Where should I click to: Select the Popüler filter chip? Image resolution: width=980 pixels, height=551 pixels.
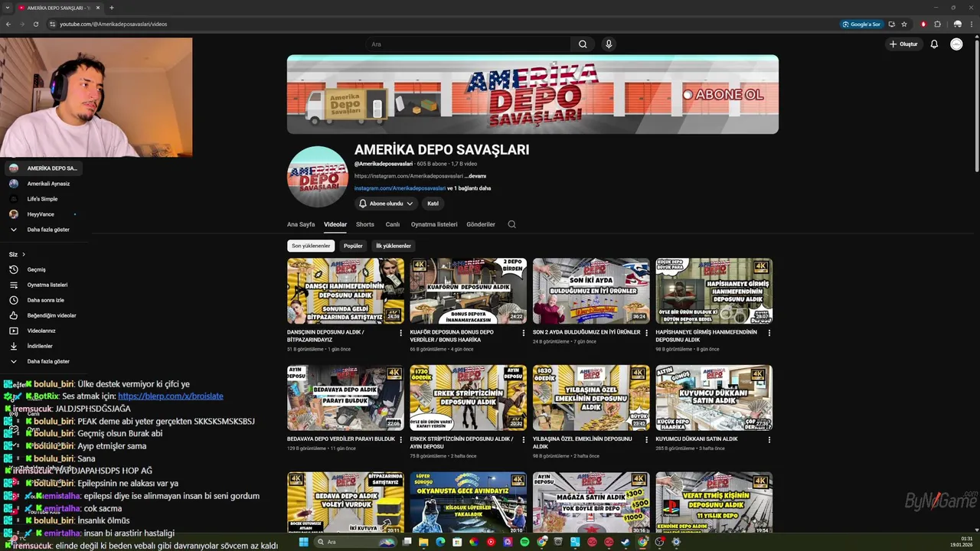tap(353, 246)
